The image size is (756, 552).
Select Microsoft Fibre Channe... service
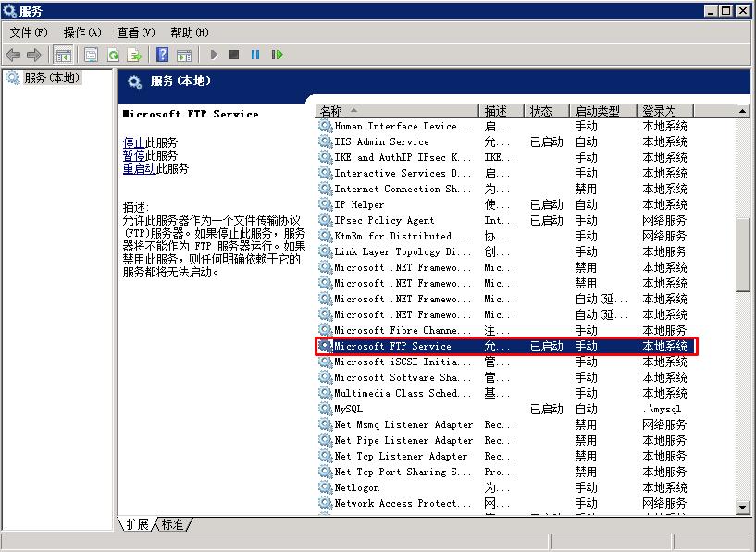(505, 330)
